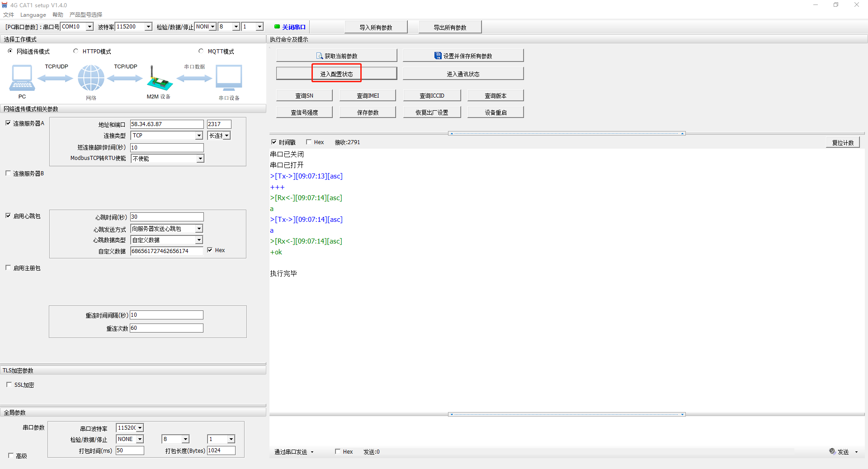Click the send icon at bottom right
Image resolution: width=868 pixels, height=469 pixels.
coord(832,451)
